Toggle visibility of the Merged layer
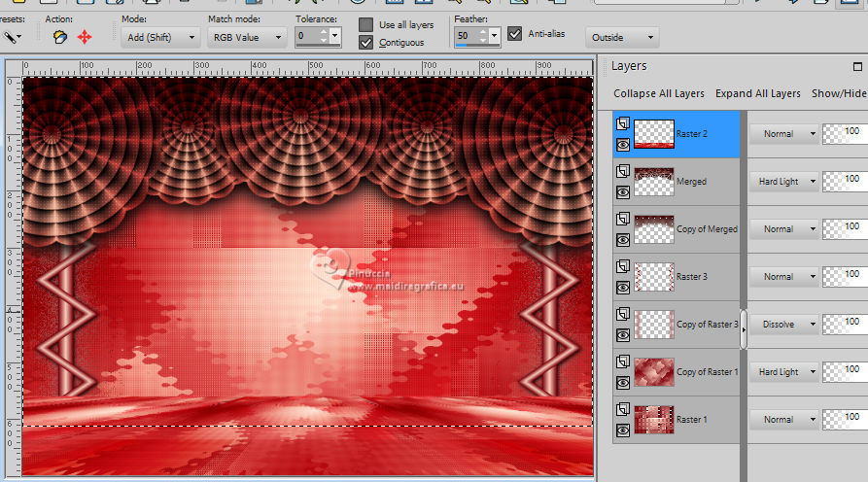Viewport: 868px width, 482px height. point(623,192)
